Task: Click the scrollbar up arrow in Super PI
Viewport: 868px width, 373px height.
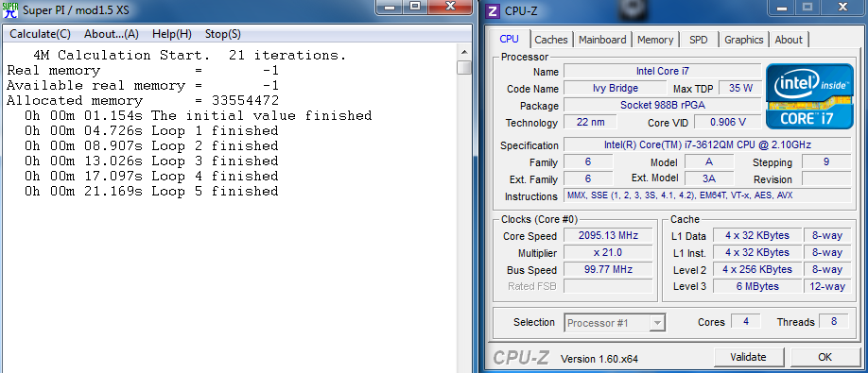Action: (x=464, y=52)
